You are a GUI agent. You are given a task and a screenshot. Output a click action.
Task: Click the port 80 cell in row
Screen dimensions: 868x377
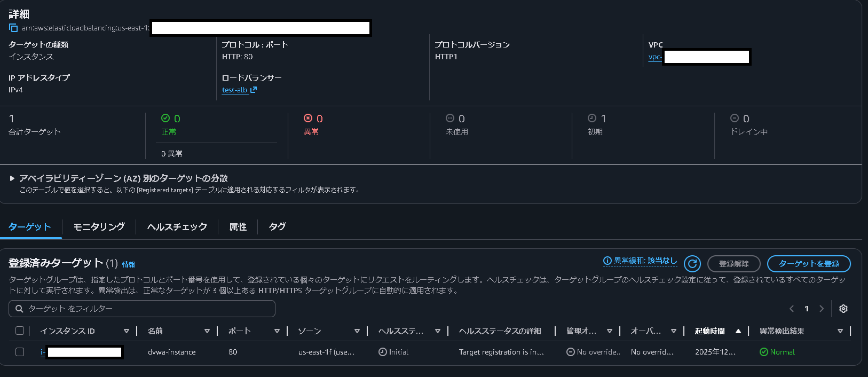[233, 352]
